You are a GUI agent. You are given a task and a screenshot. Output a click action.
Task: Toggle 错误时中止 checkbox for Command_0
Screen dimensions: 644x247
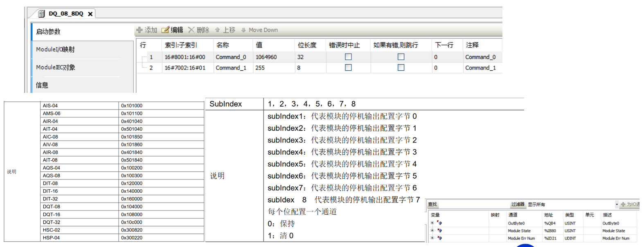348,57
